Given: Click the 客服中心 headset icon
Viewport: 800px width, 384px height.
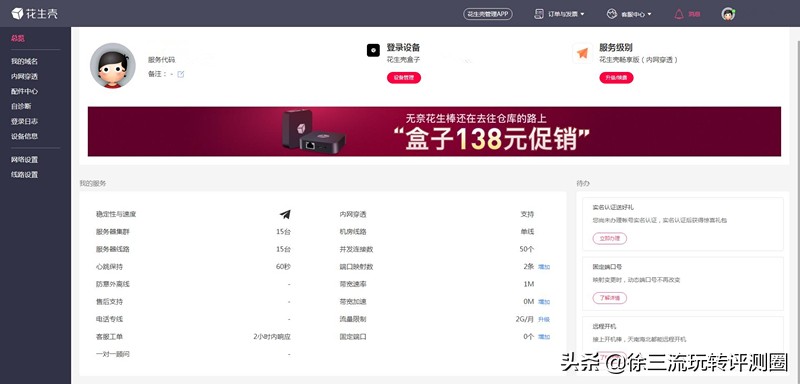Looking at the screenshot, I should 612,14.
